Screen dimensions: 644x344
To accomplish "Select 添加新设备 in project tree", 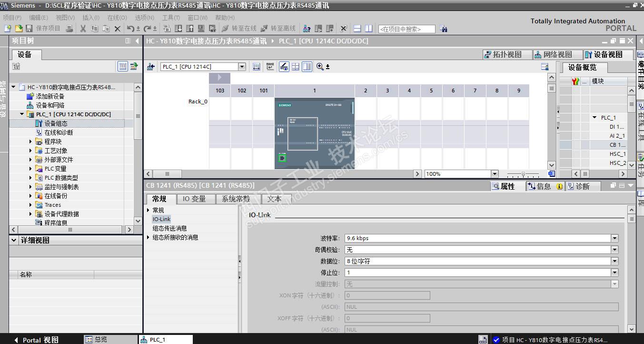I will (x=50, y=96).
